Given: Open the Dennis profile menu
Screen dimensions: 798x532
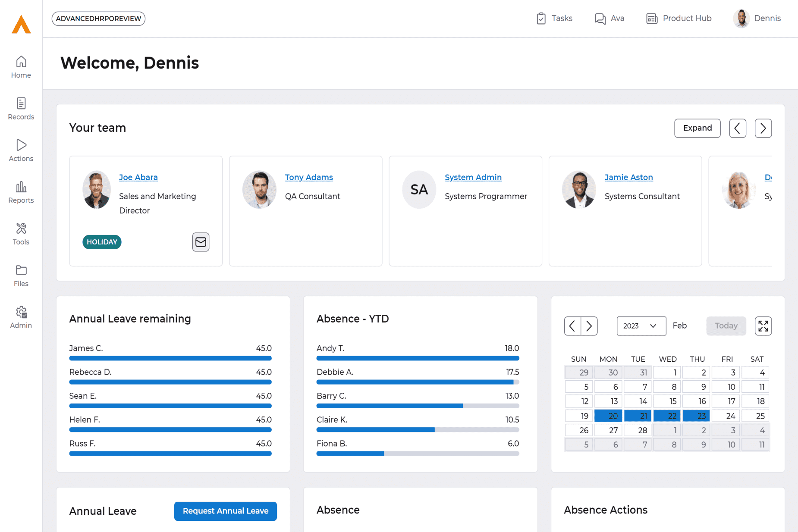Looking at the screenshot, I should [757, 19].
